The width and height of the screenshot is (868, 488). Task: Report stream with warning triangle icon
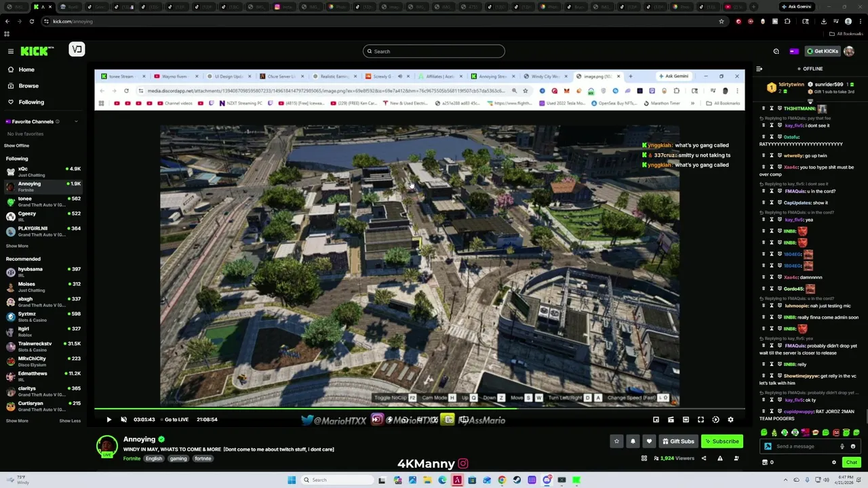click(x=719, y=459)
